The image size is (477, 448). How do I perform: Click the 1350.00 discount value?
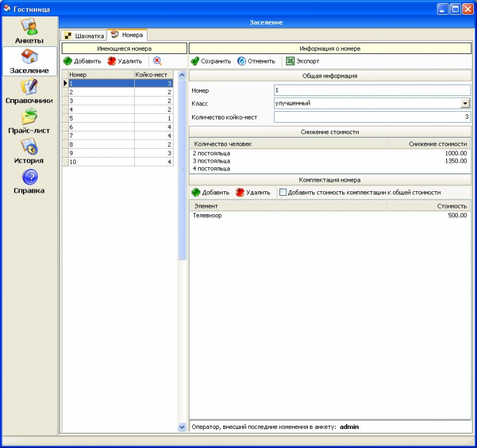click(456, 161)
